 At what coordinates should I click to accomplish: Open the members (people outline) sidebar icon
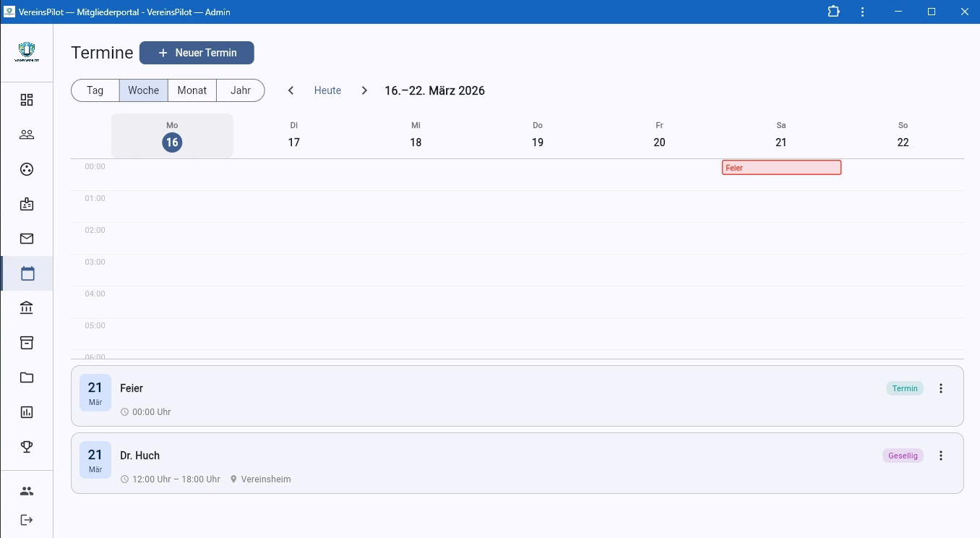click(27, 134)
